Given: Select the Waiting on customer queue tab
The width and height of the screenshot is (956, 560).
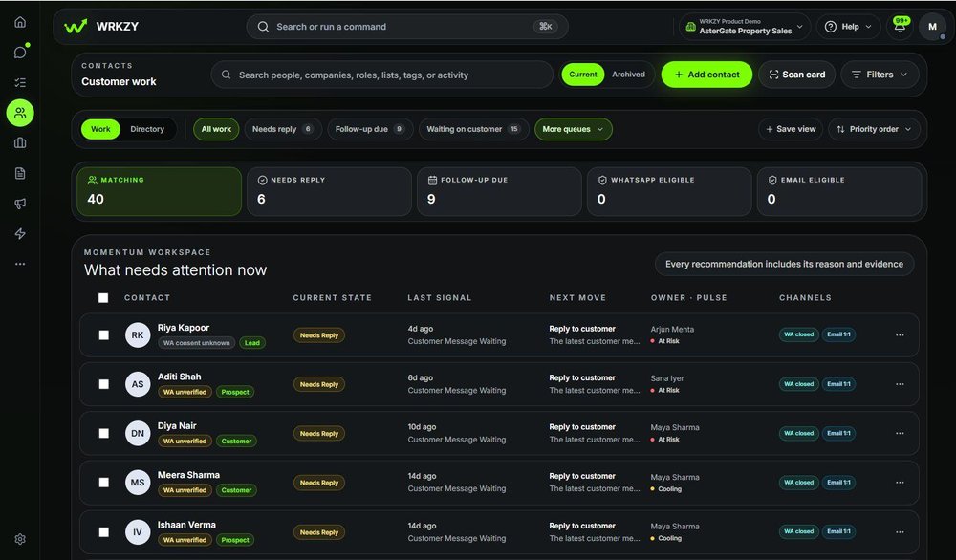Looking at the screenshot, I should (x=473, y=129).
